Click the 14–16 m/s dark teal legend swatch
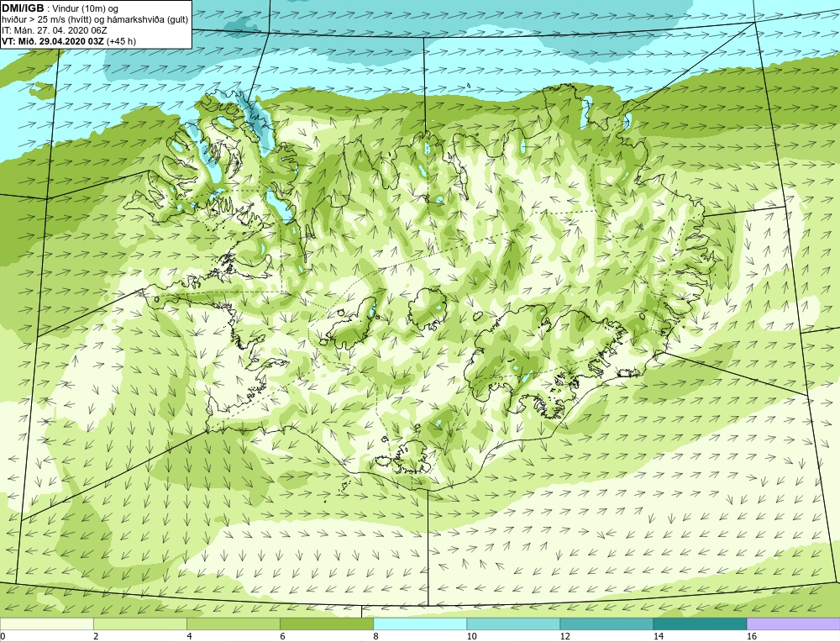This screenshot has height=642, width=840. [699, 624]
